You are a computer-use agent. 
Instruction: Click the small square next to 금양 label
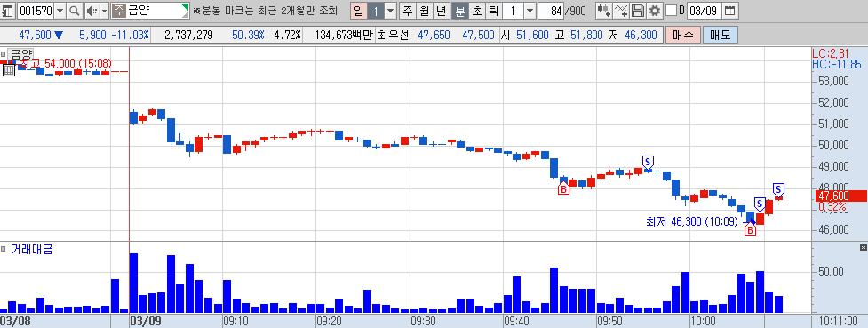[x=4, y=54]
